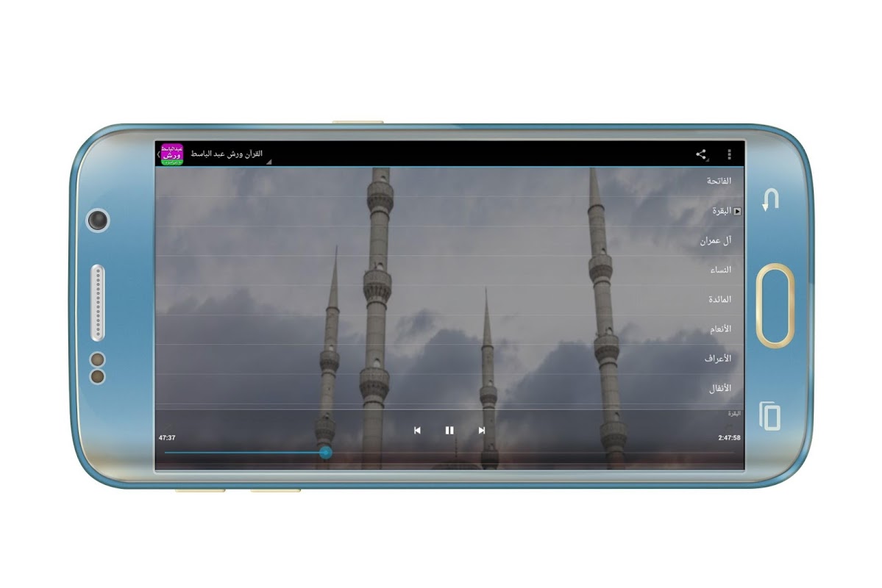Screen dimensions: 882x588
Task: Select the آل عمران surah row
Action: pos(449,240)
